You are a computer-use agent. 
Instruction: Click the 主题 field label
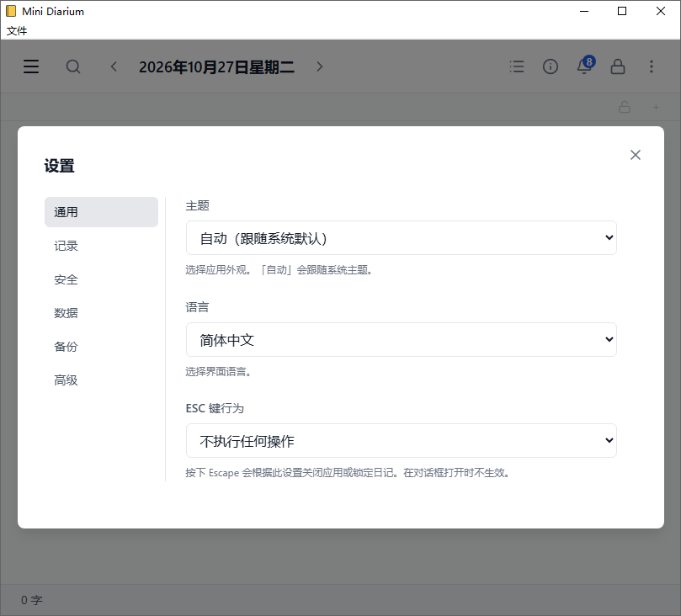[197, 205]
